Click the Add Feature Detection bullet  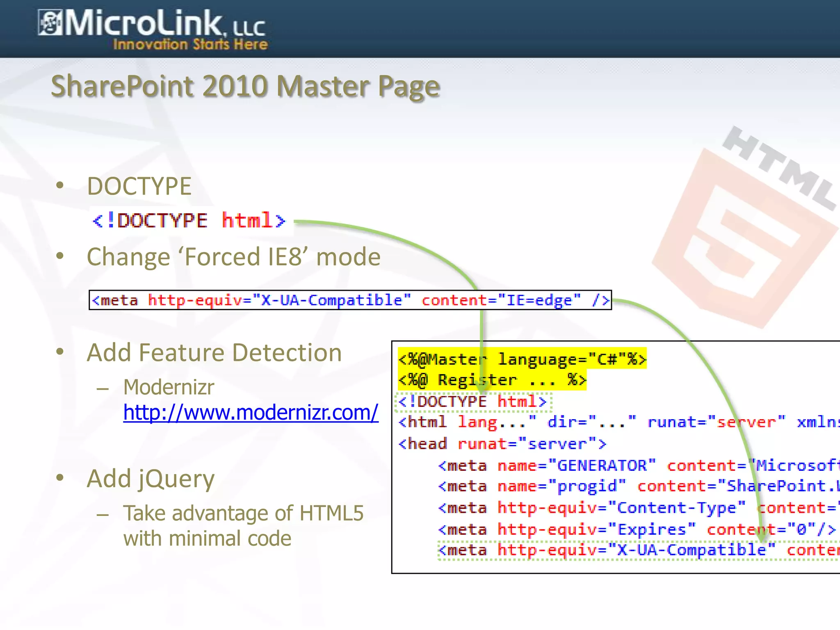[x=214, y=353]
